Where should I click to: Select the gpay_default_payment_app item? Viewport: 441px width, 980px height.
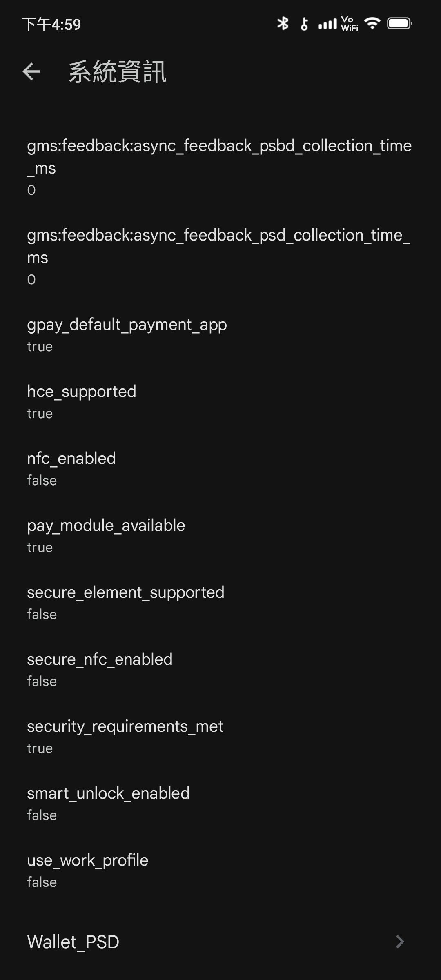[x=127, y=334]
